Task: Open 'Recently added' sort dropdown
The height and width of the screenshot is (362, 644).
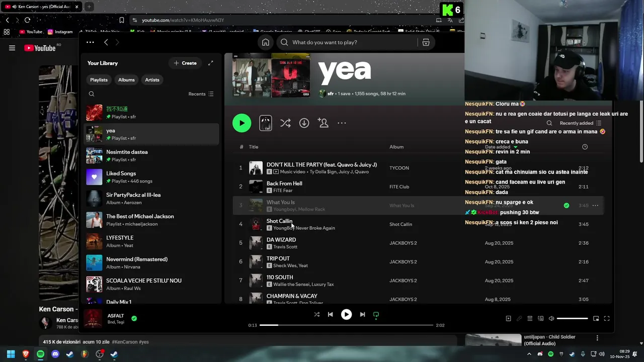Action: [580, 123]
